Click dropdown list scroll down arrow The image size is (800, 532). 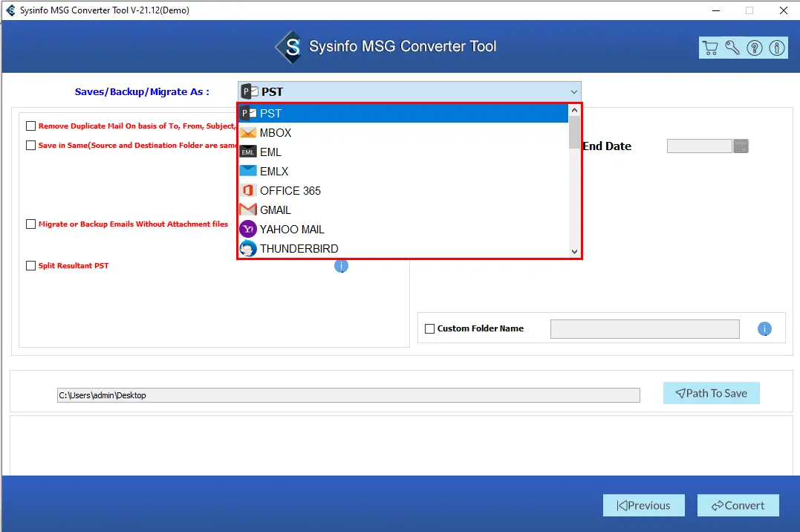point(574,252)
